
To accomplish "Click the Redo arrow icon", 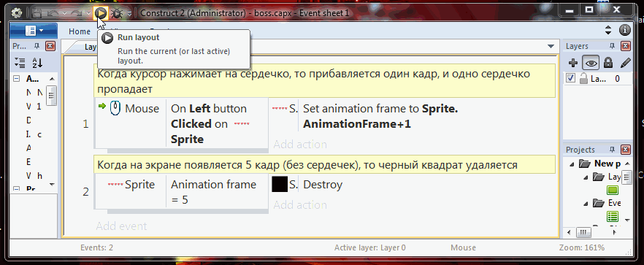I will 77,14.
